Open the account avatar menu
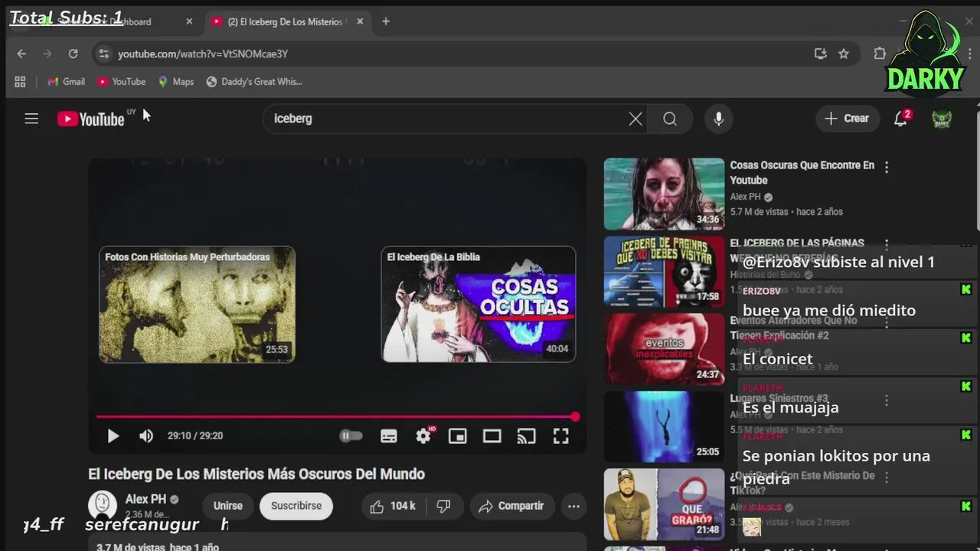Image resolution: width=980 pixels, height=551 pixels. tap(942, 119)
